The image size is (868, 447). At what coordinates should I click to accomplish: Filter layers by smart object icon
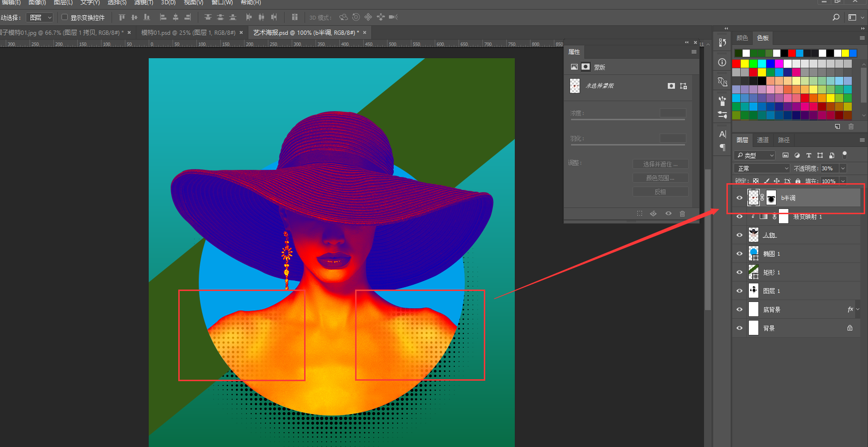point(832,155)
